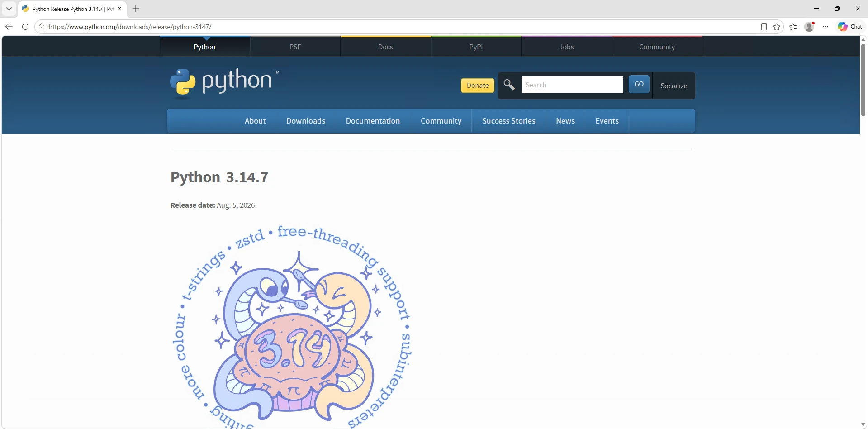The height and width of the screenshot is (429, 868).
Task: Open Community tab in top bar
Action: click(657, 47)
